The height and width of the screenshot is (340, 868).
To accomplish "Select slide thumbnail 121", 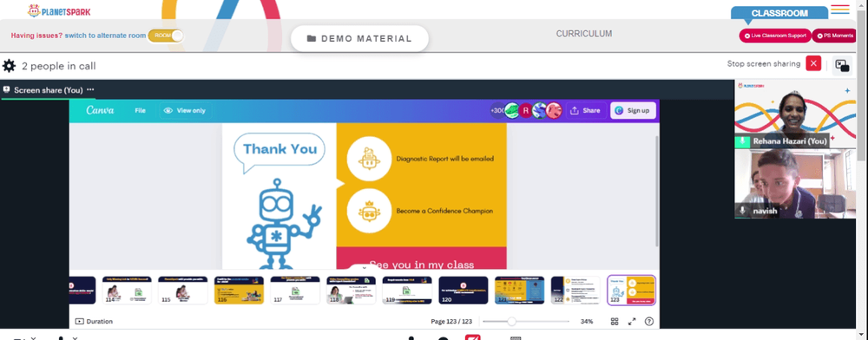I will [519, 291].
